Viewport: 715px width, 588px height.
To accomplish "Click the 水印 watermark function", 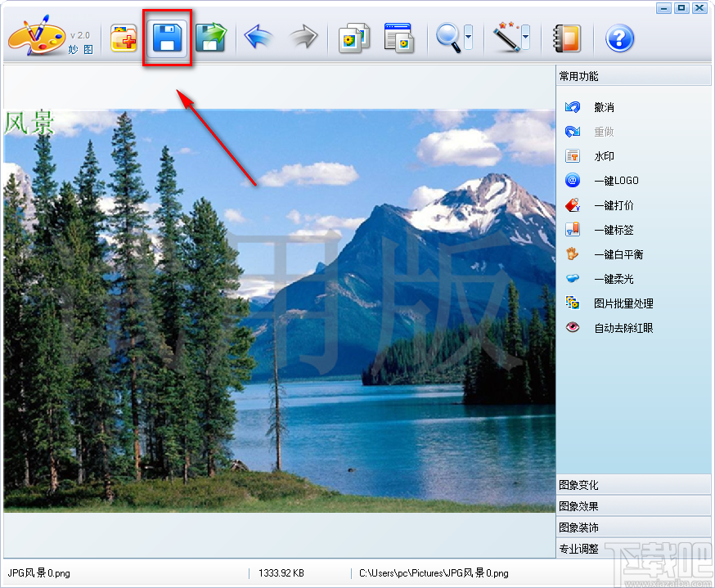I will pyautogui.click(x=607, y=155).
